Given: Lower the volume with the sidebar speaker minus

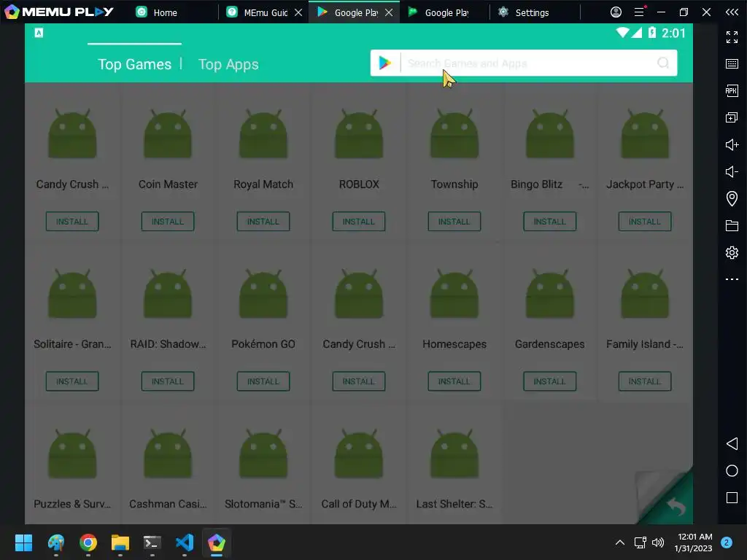Looking at the screenshot, I should pyautogui.click(x=732, y=171).
